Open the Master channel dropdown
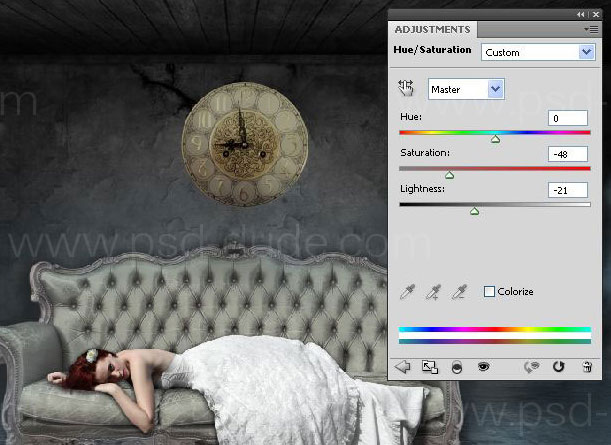 coord(466,89)
